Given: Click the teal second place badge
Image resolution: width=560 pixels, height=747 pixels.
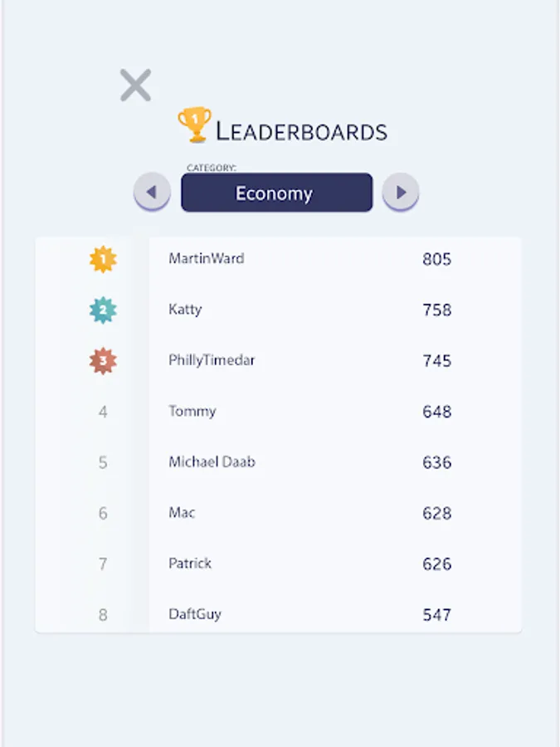Looking at the screenshot, I should pos(103,310).
